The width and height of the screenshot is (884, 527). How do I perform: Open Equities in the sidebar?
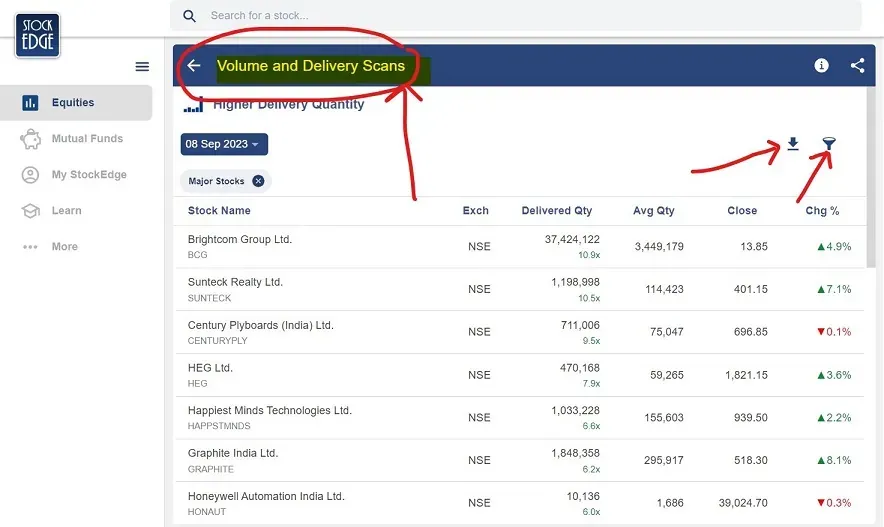(x=76, y=103)
